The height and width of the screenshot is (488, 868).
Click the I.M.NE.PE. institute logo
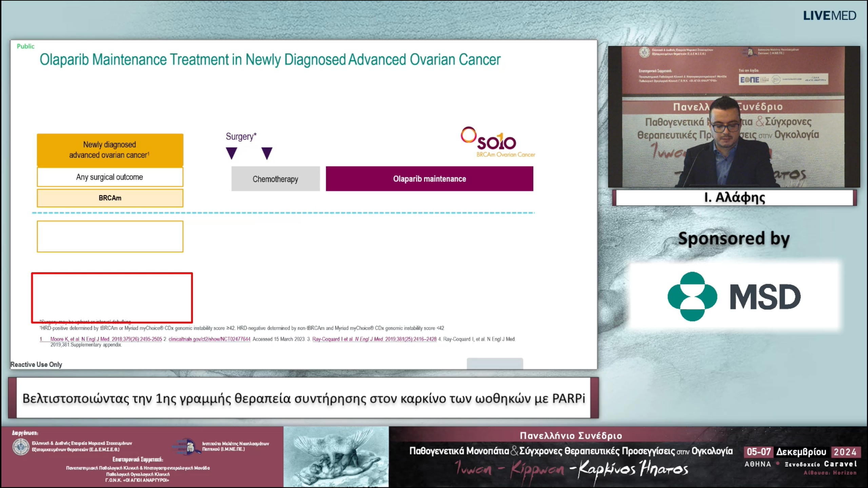click(186, 446)
